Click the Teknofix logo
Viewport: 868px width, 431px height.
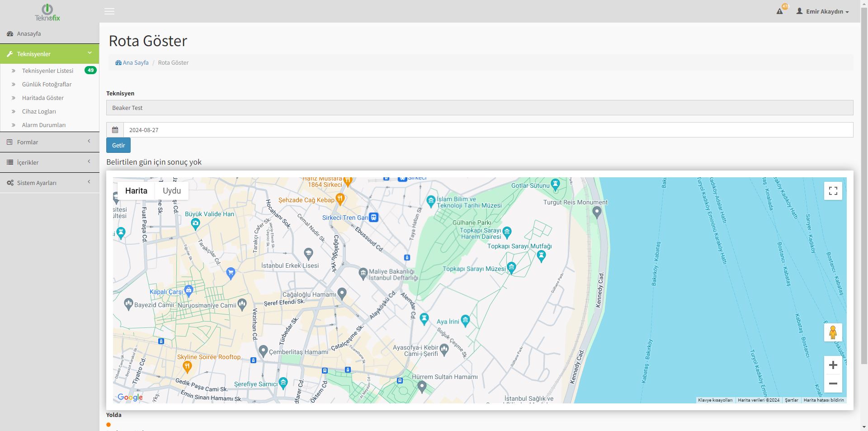click(47, 12)
